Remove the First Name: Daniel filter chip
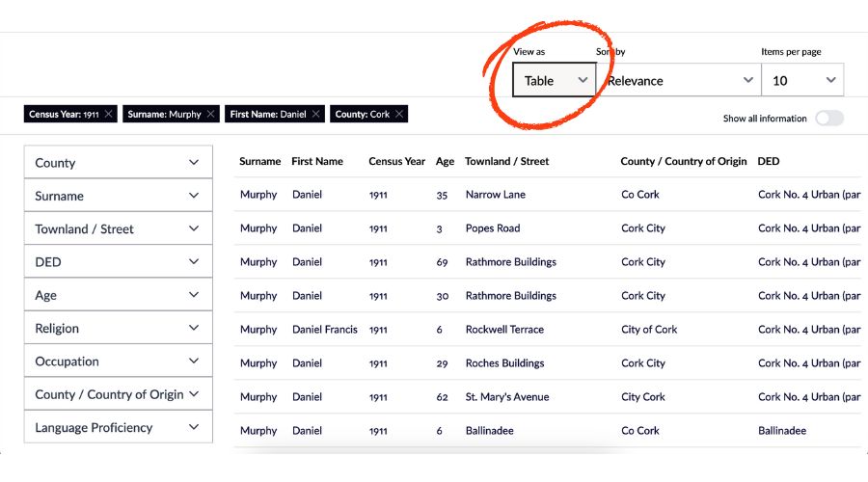This screenshot has height=482, width=868. point(316,114)
